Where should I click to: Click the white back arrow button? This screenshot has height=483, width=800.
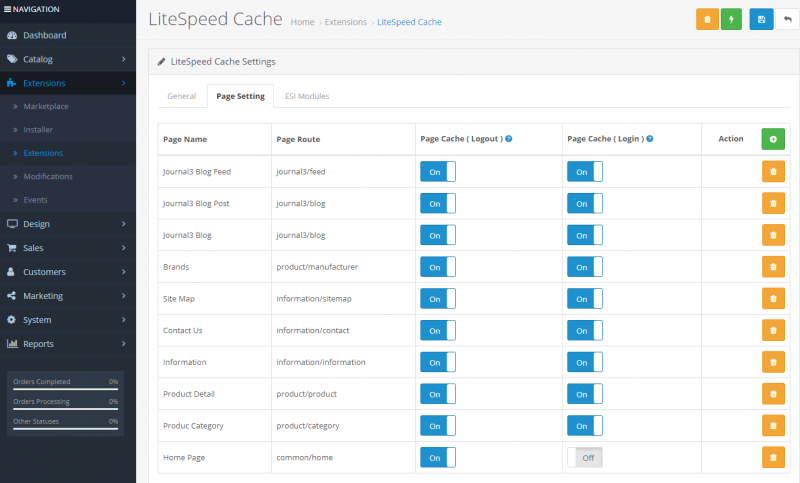[x=787, y=19]
